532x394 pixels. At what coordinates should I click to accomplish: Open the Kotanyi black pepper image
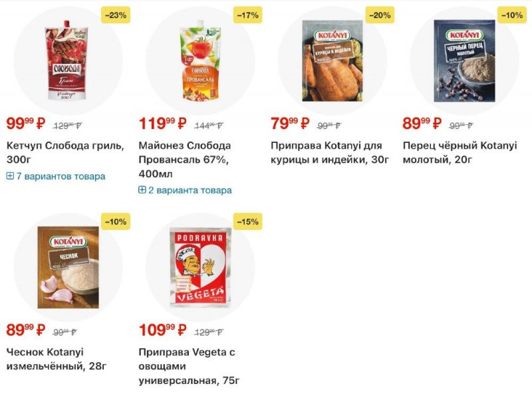click(x=464, y=60)
